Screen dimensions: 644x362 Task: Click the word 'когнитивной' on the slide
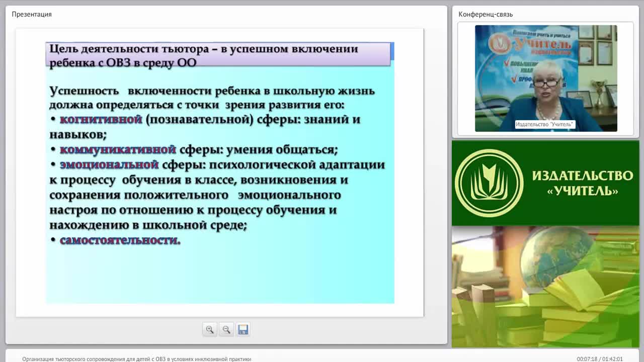coord(101,120)
